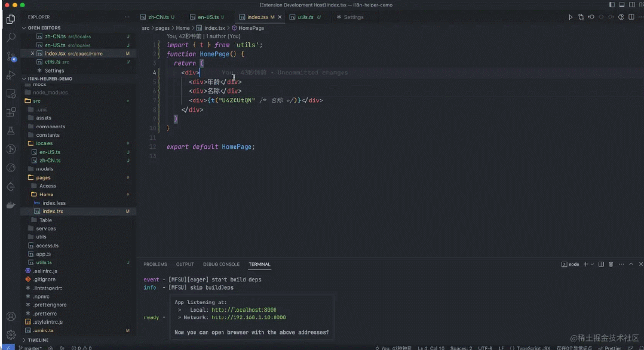
Task: Split the terminal pane
Action: (601, 264)
